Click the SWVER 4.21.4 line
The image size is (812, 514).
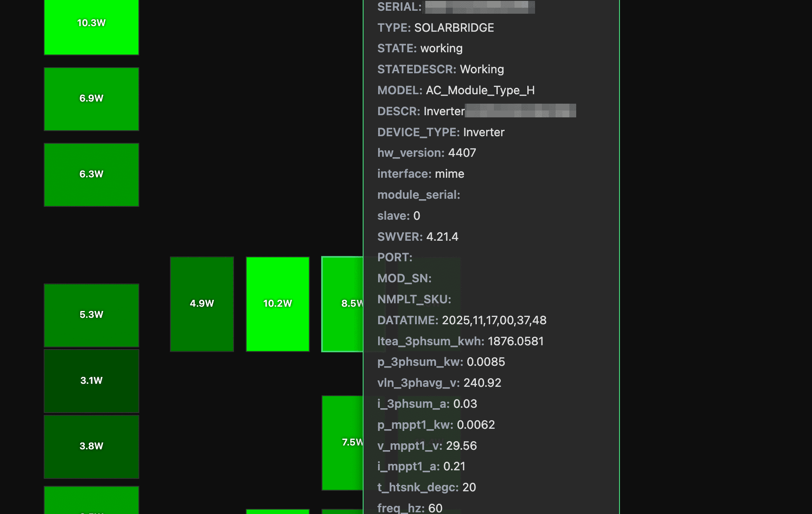pos(418,237)
